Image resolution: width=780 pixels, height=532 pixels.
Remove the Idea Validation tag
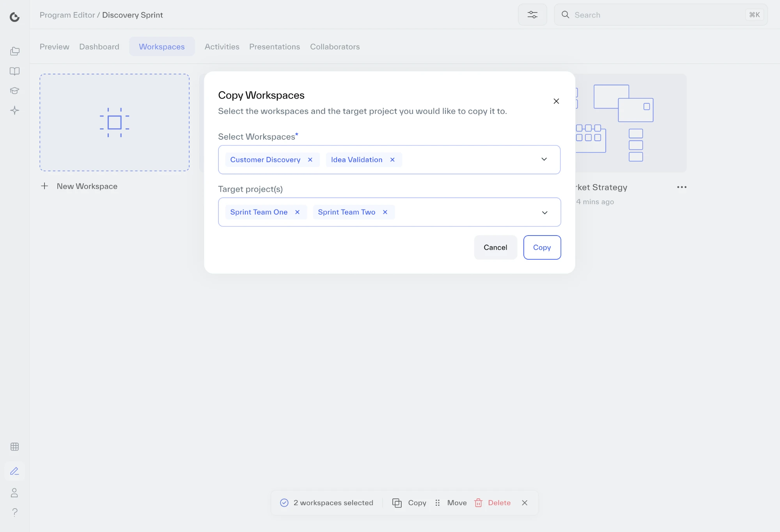(x=392, y=160)
